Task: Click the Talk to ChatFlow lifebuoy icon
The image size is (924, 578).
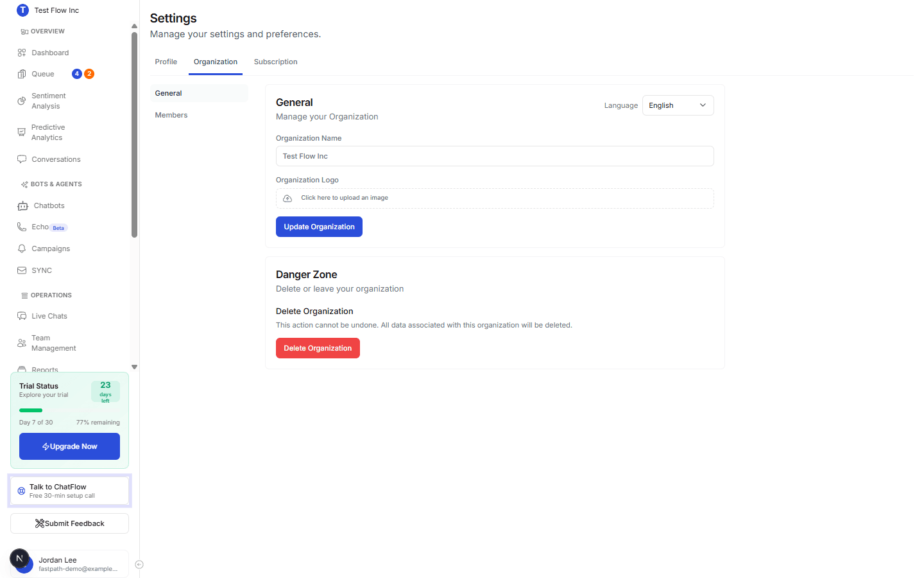Action: [21, 491]
